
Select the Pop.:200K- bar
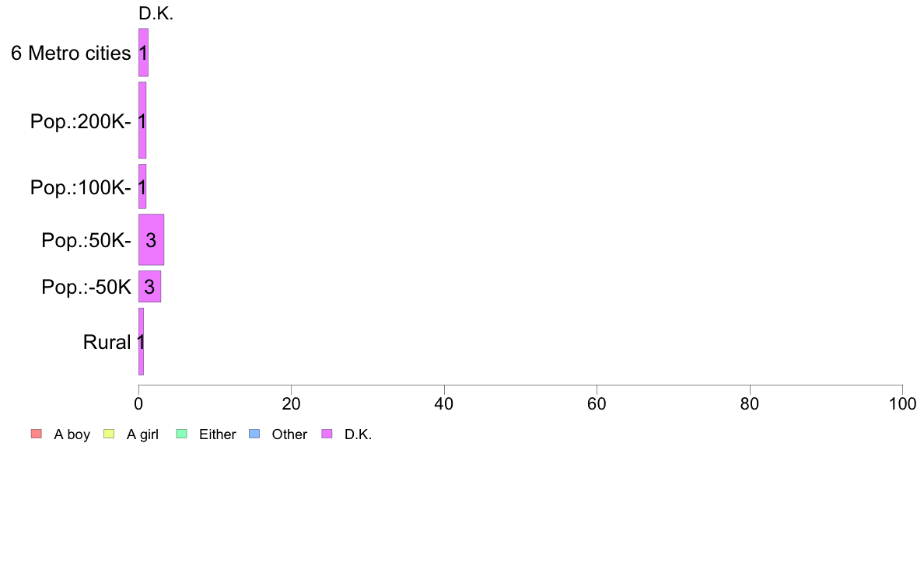coord(142,120)
